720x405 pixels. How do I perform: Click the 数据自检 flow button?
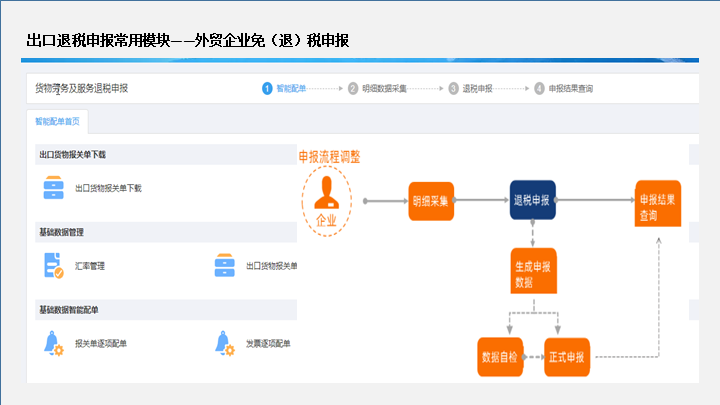point(500,357)
